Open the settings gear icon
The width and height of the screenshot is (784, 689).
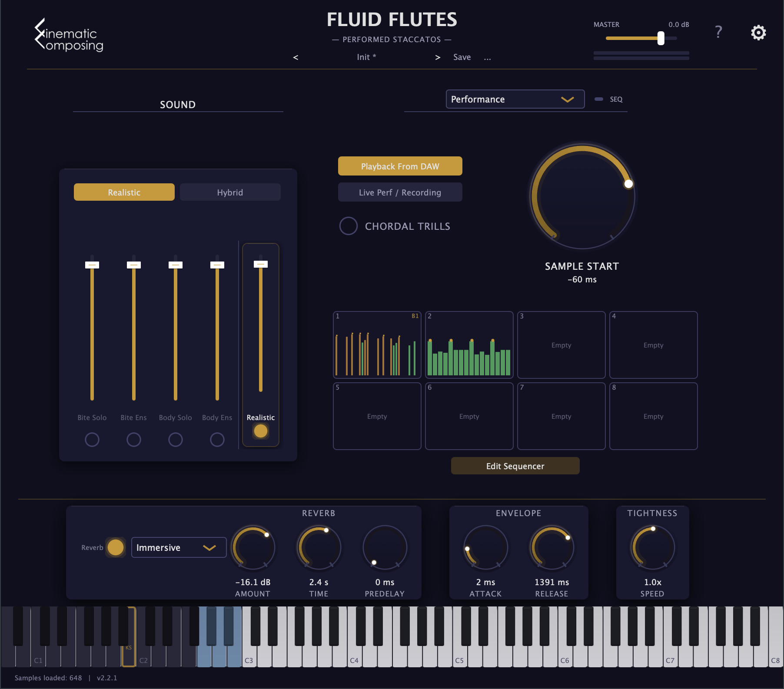click(758, 33)
